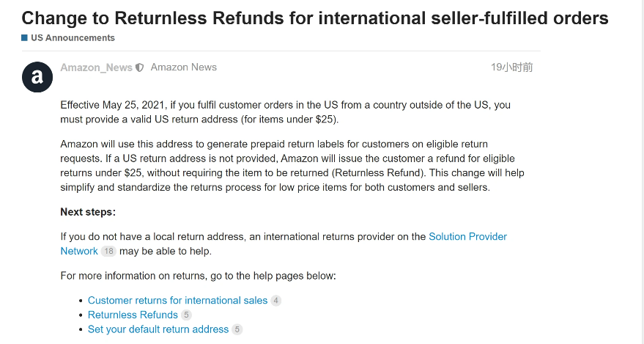Click the For more information on returns line
Image resolution: width=644 pixels, height=344 pixels.
198,276
